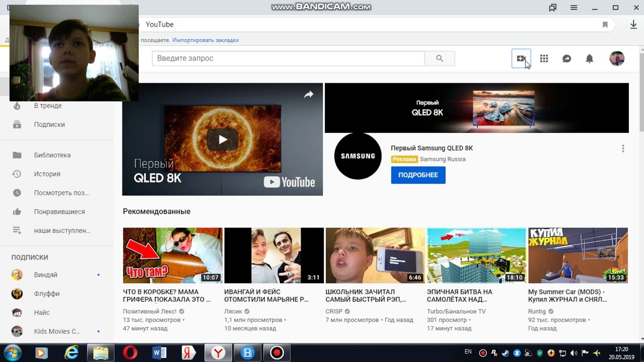Image resolution: width=644 pixels, height=362 pixels.
Task: Open the Windows Start button
Action: tap(12, 352)
